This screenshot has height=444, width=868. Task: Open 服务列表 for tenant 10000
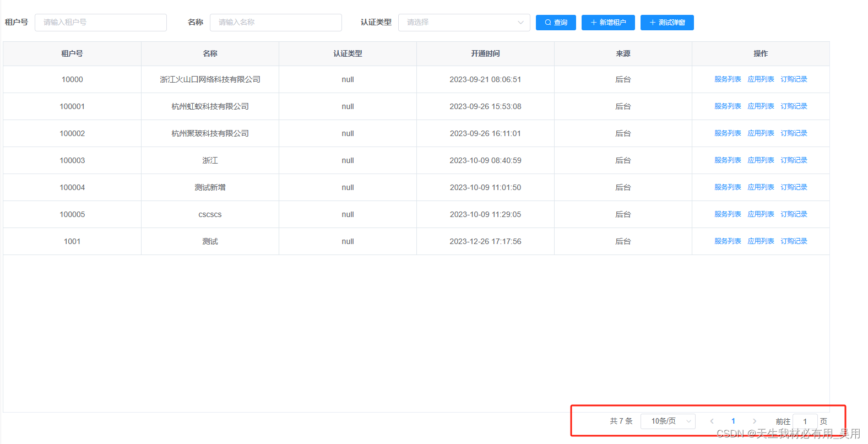(728, 79)
